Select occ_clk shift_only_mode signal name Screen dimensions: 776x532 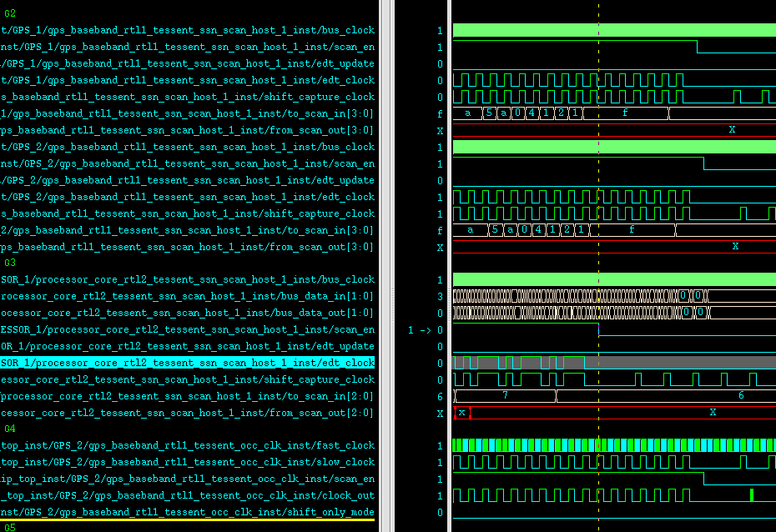tap(188, 512)
